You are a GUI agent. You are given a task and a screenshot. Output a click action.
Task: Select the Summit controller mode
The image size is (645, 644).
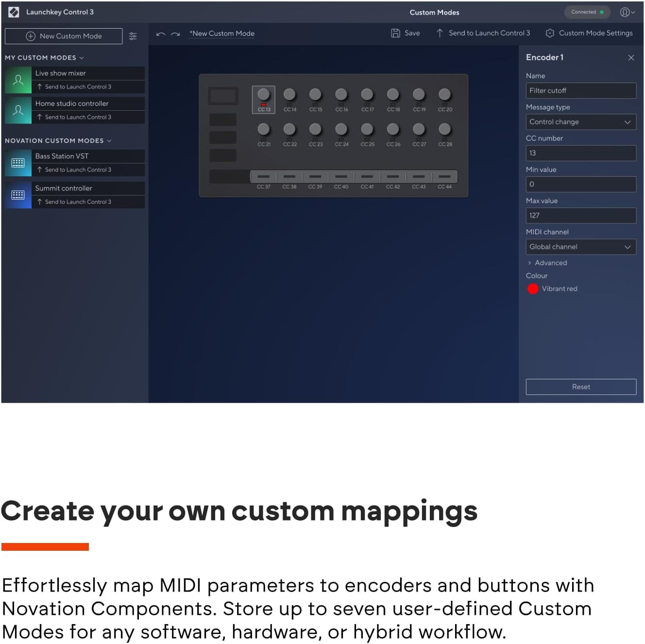click(88, 188)
